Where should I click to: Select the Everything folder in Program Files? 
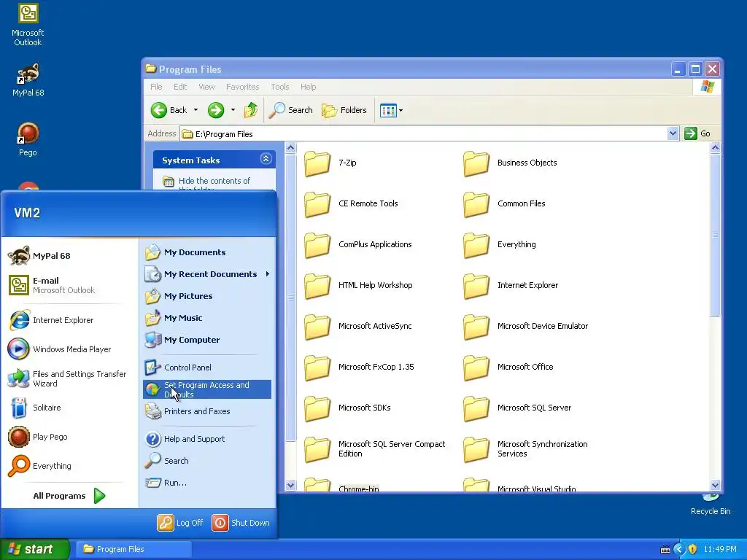[499, 245]
